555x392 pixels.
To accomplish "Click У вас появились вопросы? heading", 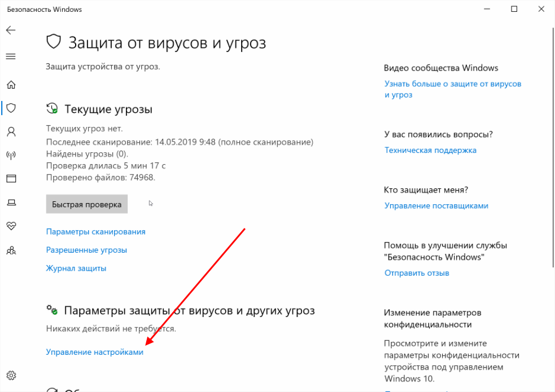I will (439, 134).
